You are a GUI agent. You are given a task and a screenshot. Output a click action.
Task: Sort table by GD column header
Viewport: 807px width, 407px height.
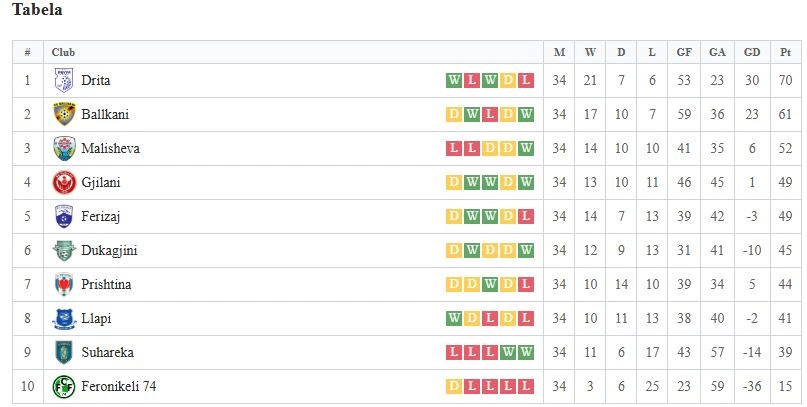pyautogui.click(x=752, y=52)
